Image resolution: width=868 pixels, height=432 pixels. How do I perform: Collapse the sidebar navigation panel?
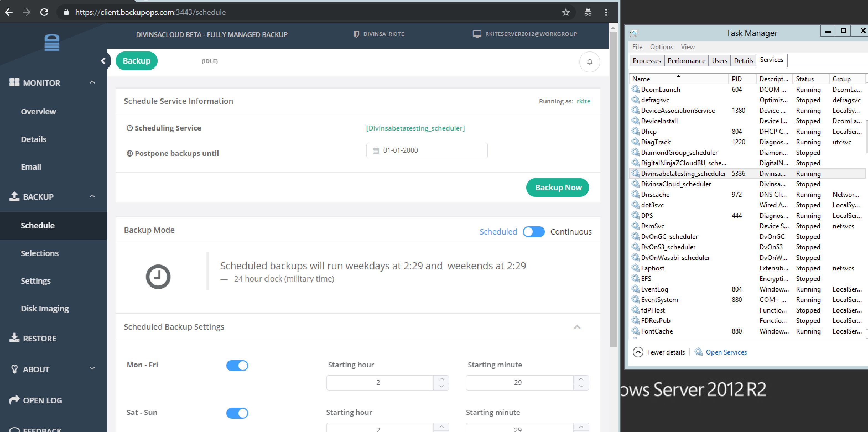coord(103,60)
